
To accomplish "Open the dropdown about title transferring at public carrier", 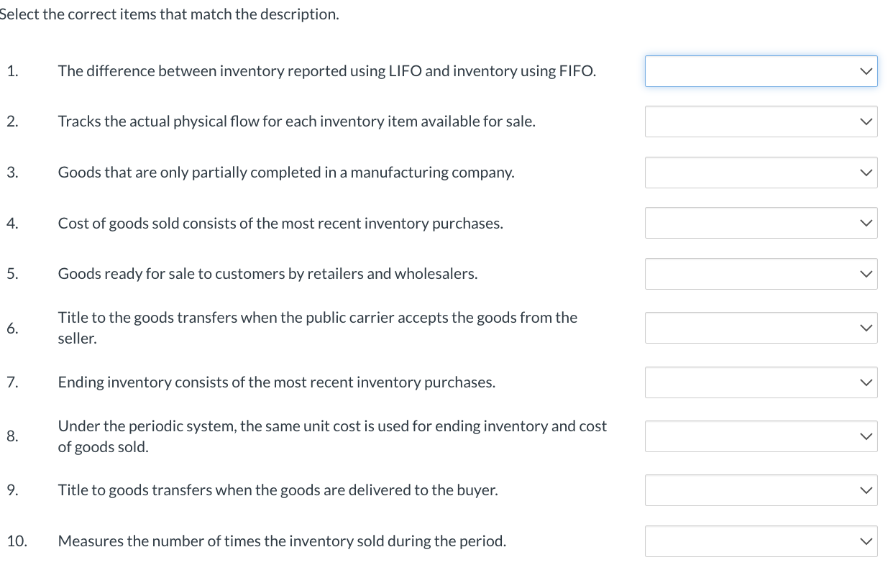I will pyautogui.click(x=761, y=328).
